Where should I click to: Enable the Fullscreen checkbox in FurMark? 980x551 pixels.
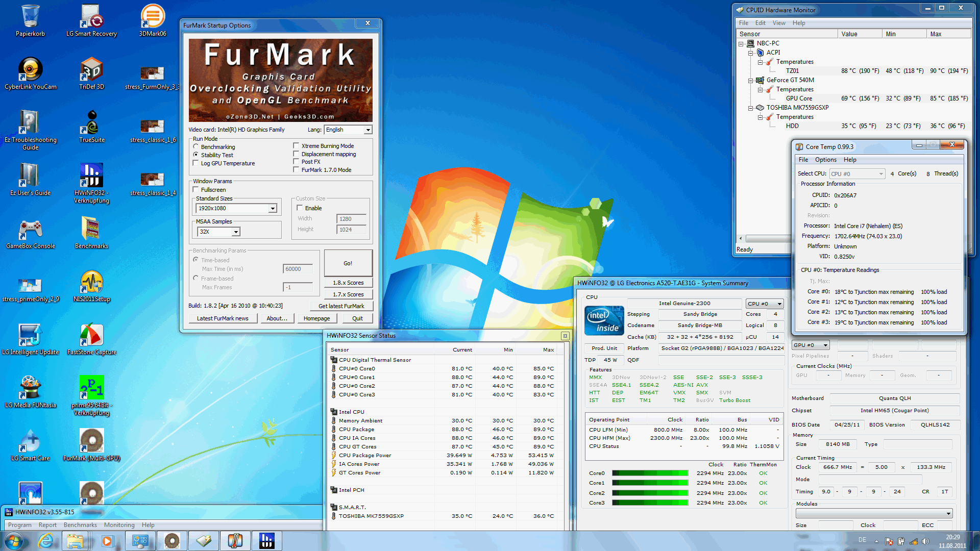tap(196, 190)
